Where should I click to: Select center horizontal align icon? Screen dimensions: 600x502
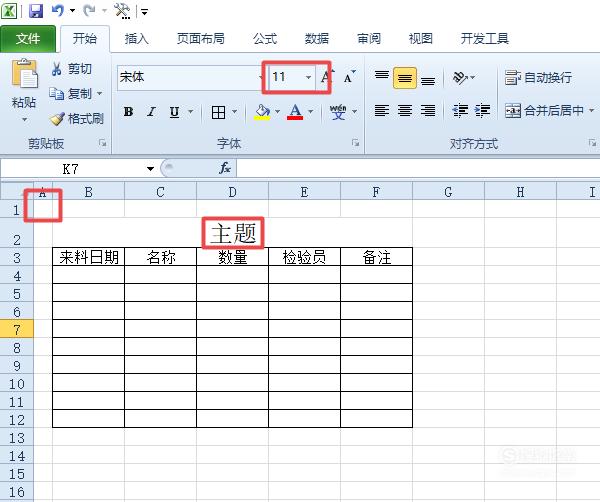point(405,111)
